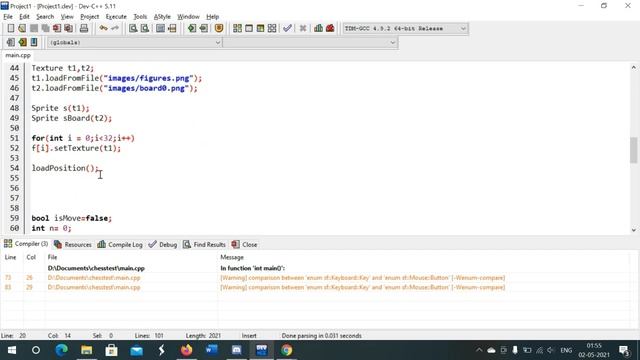Screen dimensions: 640x360
Task: Open Firefox from the taskbar
Action: point(187,350)
